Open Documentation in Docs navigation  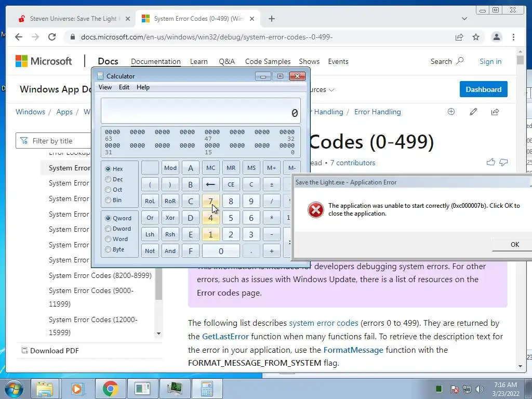pos(156,61)
